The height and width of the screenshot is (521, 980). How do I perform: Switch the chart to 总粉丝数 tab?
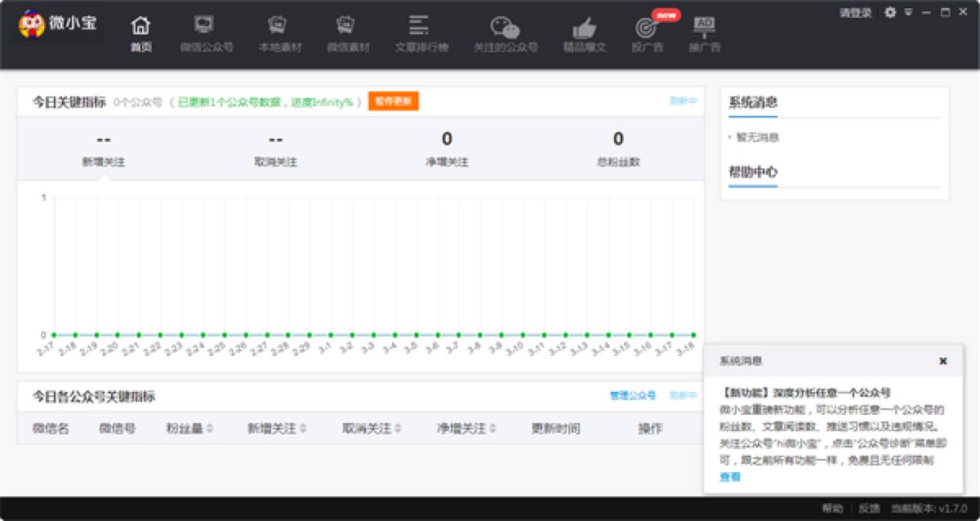[618, 148]
